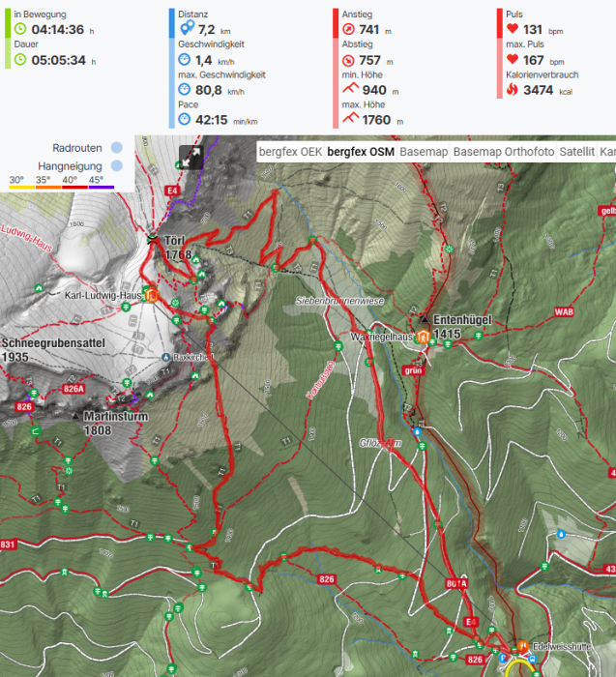616x677 pixels.
Task: Enable the Hangneigung slope overlay toggle
Action: tap(117, 165)
